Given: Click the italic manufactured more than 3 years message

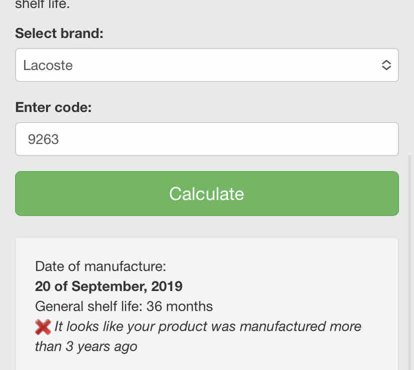Looking at the screenshot, I should point(198,336).
